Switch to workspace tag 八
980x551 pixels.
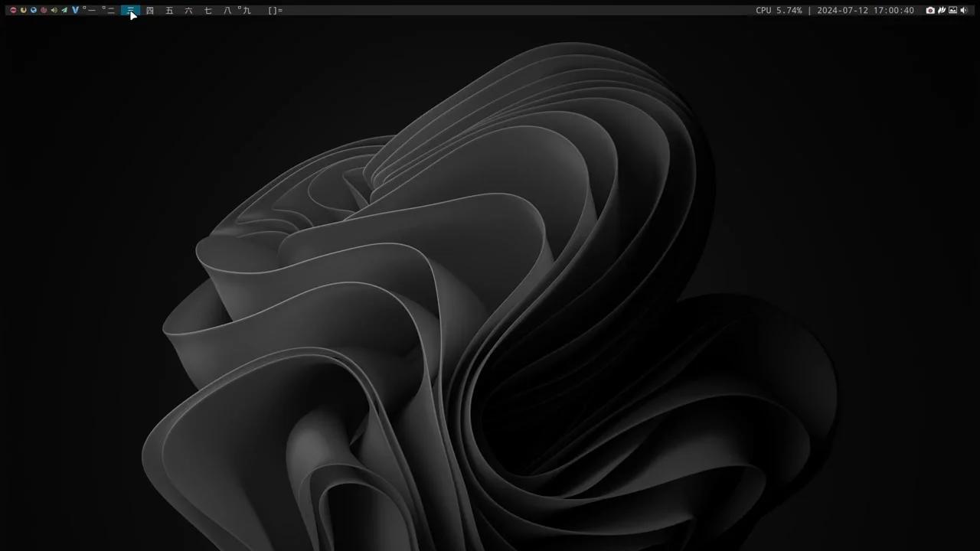(x=227, y=11)
